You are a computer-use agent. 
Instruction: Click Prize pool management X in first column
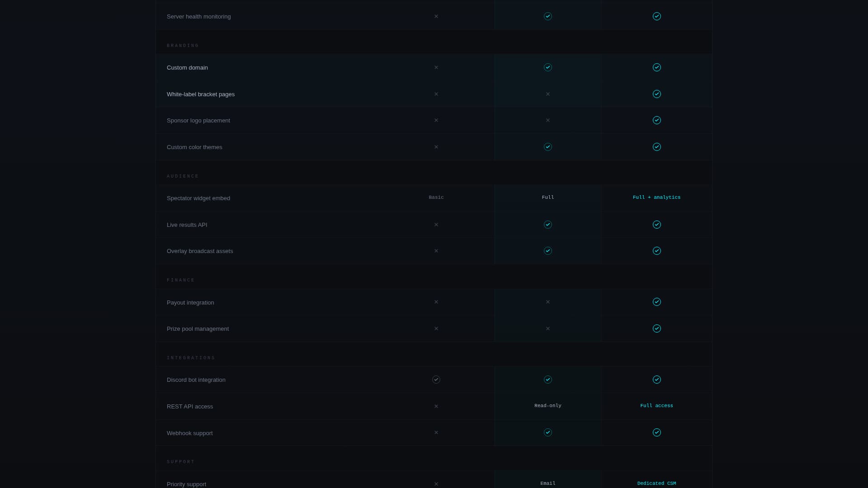tap(436, 328)
